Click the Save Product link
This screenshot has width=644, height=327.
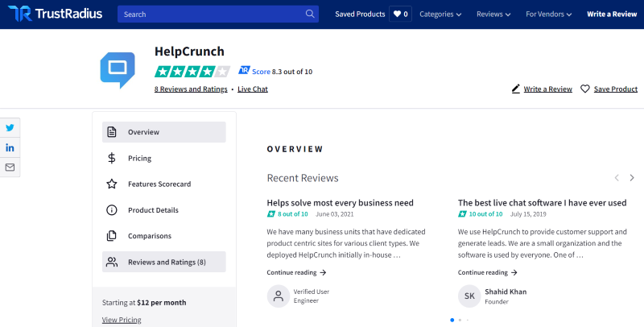pos(616,89)
